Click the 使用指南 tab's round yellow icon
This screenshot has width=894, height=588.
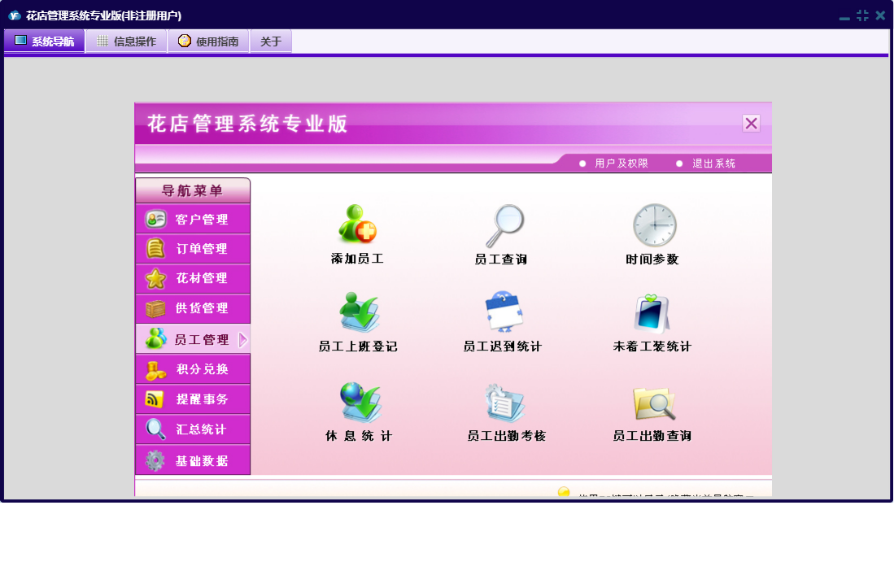pos(184,41)
